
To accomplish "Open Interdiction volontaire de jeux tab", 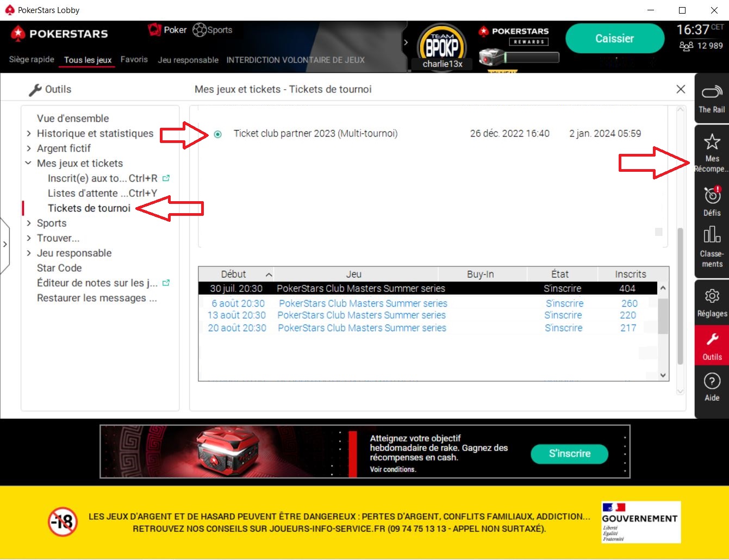I will (295, 60).
